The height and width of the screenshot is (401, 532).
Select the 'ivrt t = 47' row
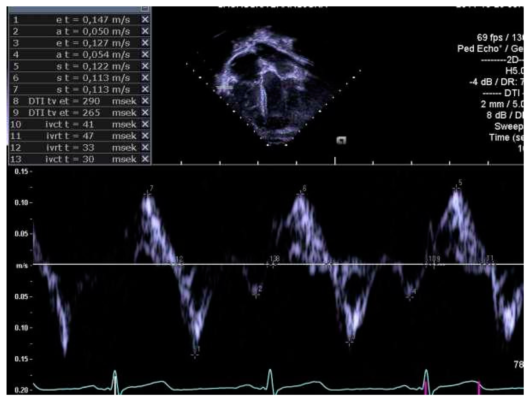click(x=80, y=136)
